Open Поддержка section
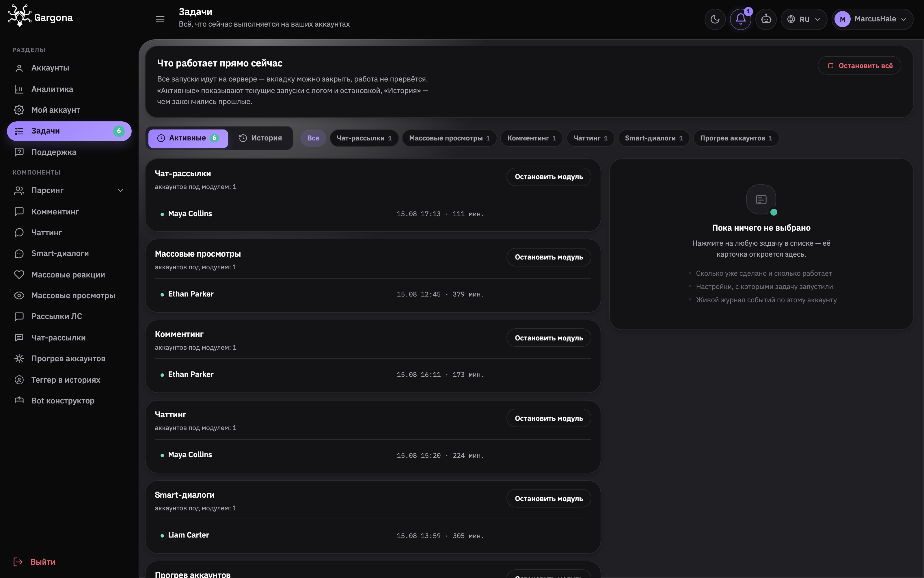This screenshot has height=578, width=924. [x=69, y=152]
